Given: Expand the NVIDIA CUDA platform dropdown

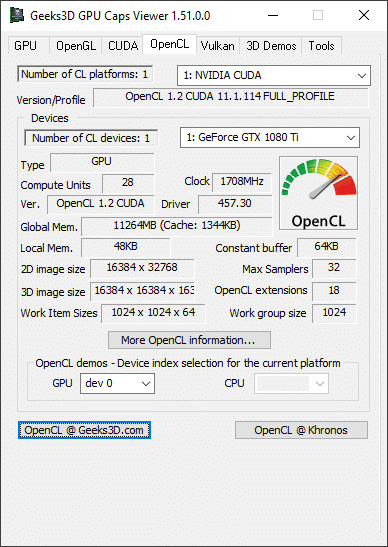Looking at the screenshot, I should click(x=274, y=75).
